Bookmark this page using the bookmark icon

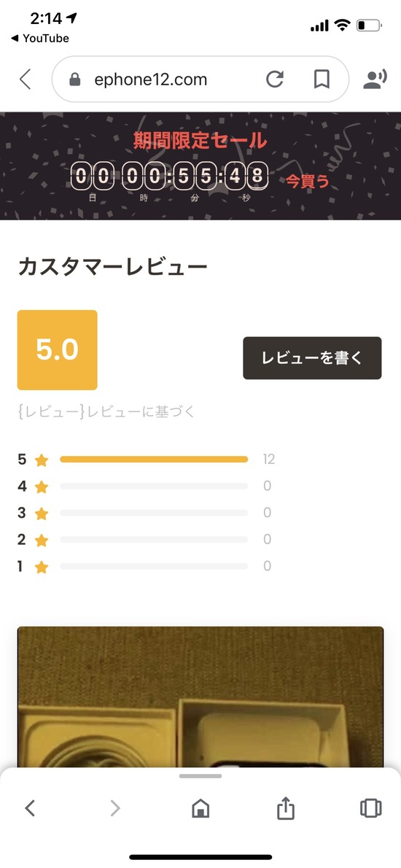pyautogui.click(x=322, y=80)
